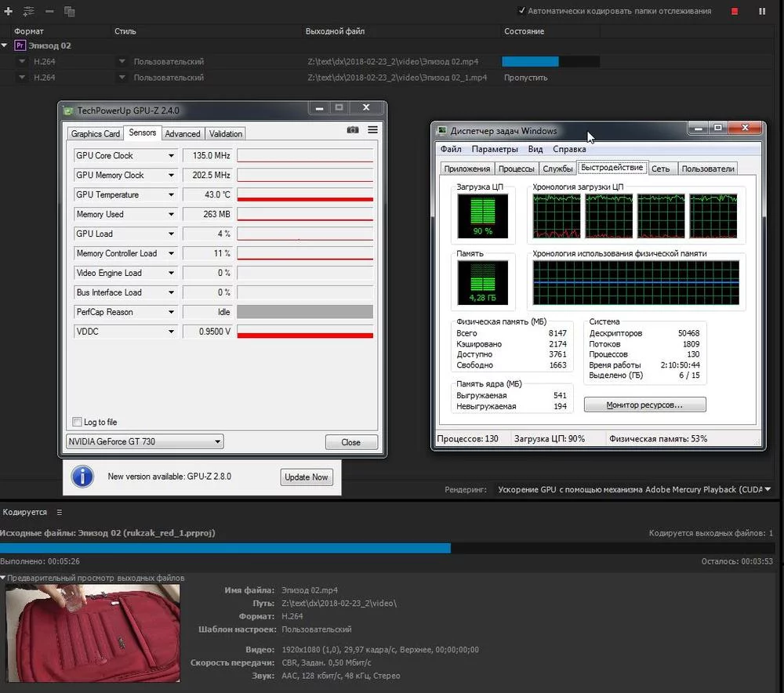Screen dimensions: 784x693
Task: Click the panel menu icon beside Кодируется
Action: pyautogui.click(x=60, y=512)
